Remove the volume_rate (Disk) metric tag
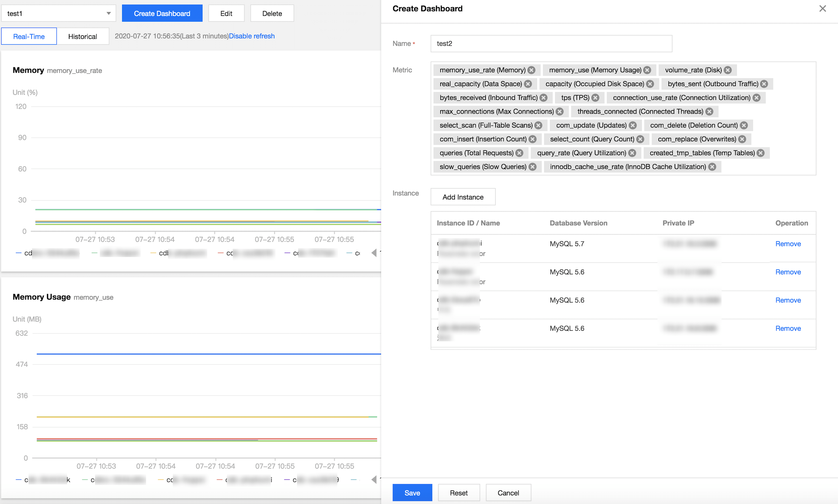 pos(728,70)
